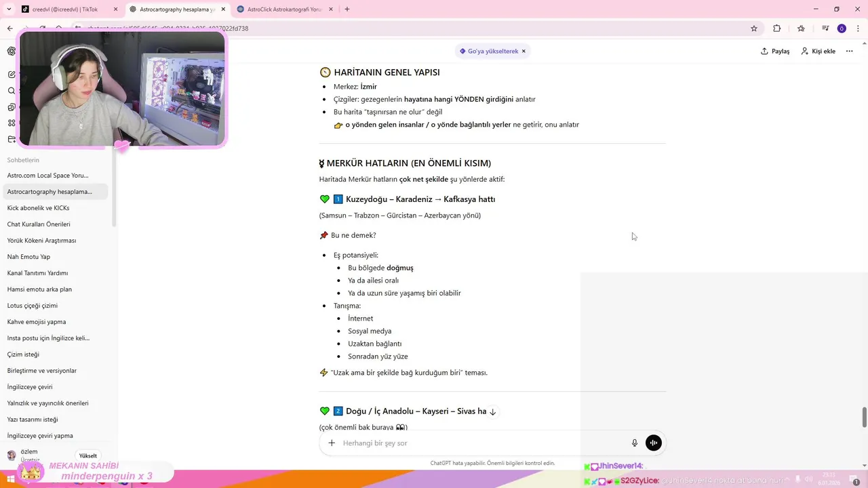
Task: Switch to the Astrocartography hesaplama tab
Action: (x=176, y=9)
